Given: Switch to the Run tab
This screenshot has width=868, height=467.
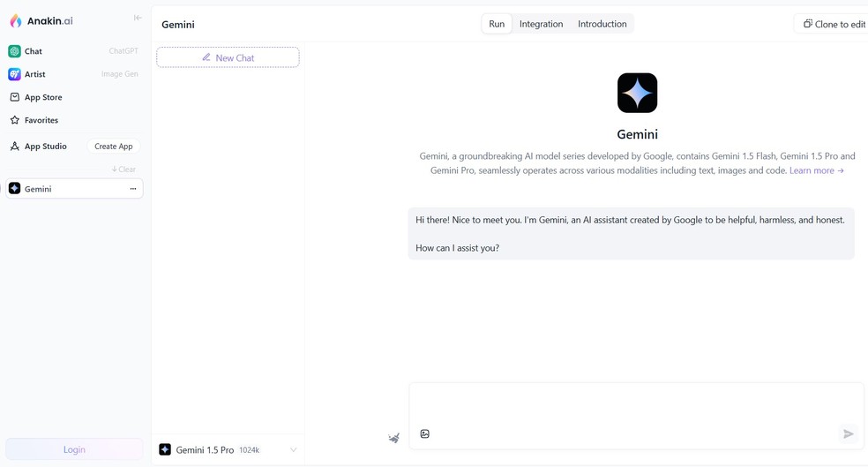Looking at the screenshot, I should pos(497,24).
